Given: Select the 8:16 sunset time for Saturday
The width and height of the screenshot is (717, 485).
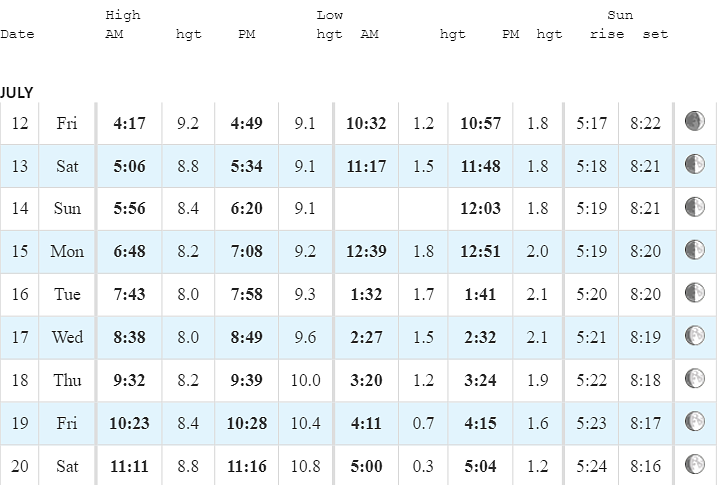Looking at the screenshot, I should (645, 466).
